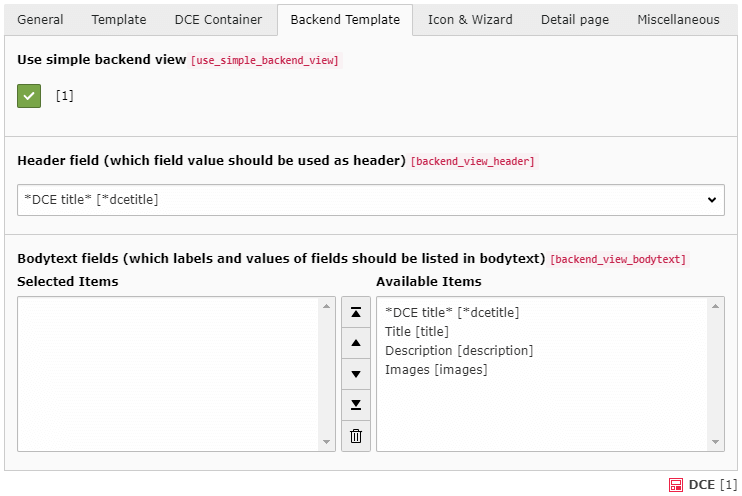Click the move up arrow icon
This screenshot has width=742, height=496.
click(355, 343)
